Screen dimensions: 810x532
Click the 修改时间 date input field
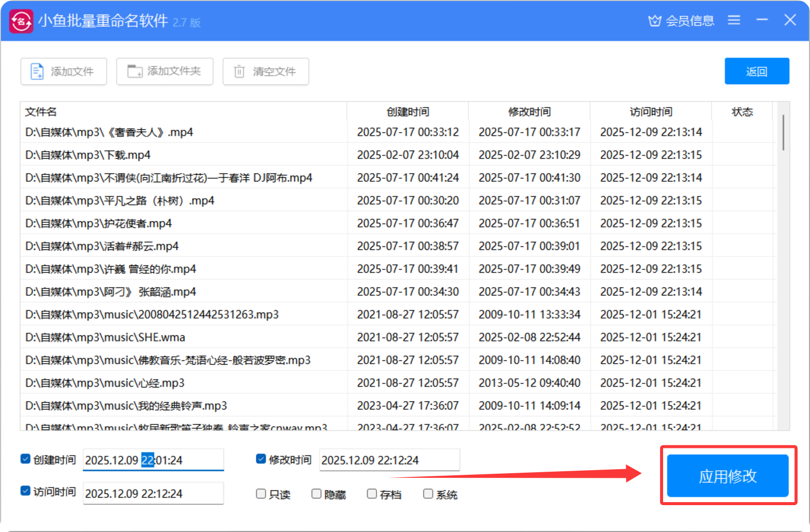(x=389, y=460)
